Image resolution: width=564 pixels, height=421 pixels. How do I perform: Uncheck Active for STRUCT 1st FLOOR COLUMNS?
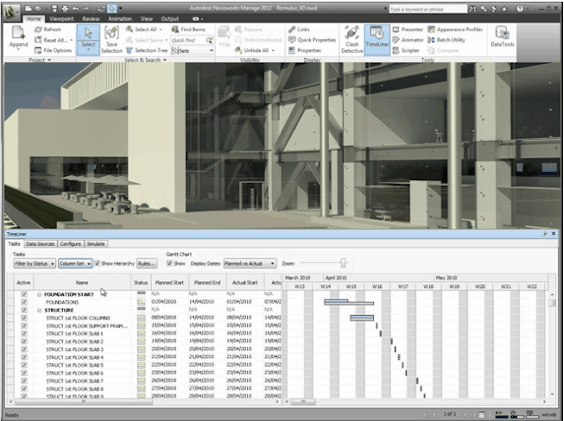24,318
